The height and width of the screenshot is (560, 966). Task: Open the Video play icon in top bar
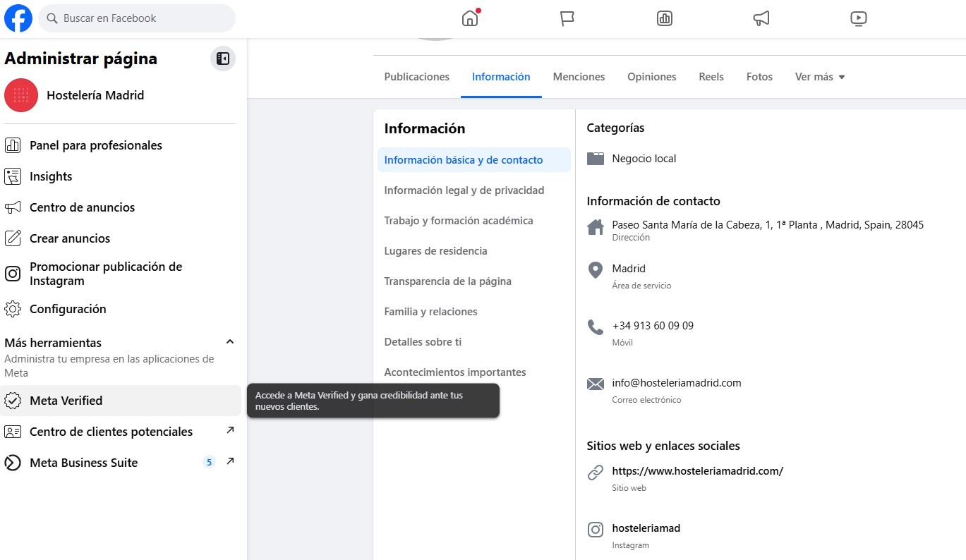pyautogui.click(x=858, y=18)
